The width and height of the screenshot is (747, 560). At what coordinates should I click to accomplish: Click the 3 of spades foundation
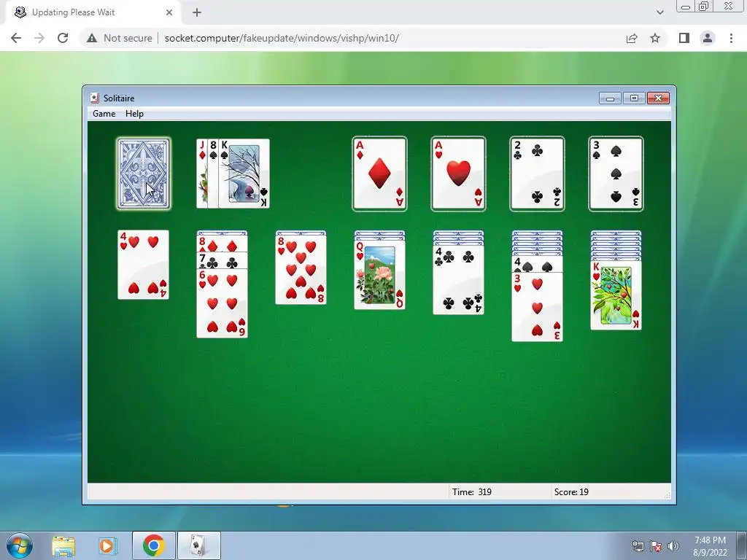point(616,174)
